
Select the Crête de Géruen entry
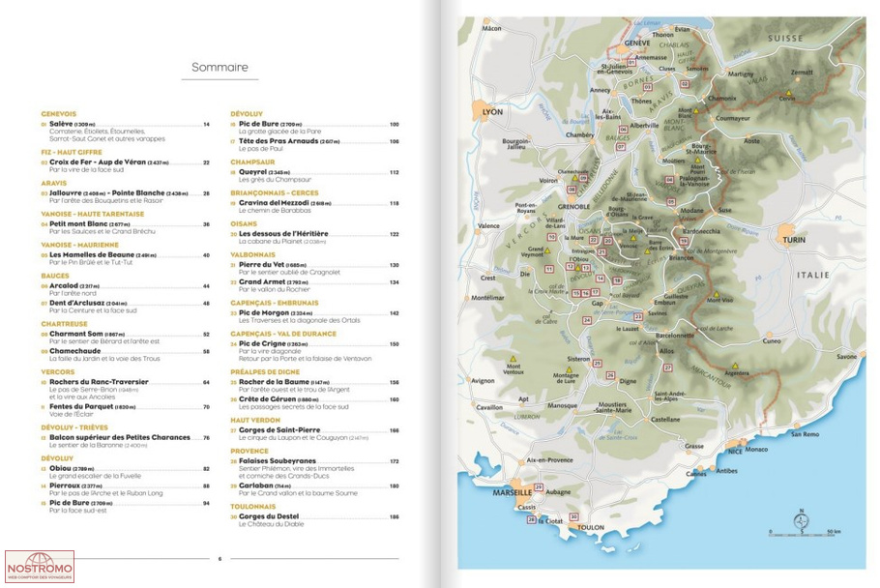(314, 403)
